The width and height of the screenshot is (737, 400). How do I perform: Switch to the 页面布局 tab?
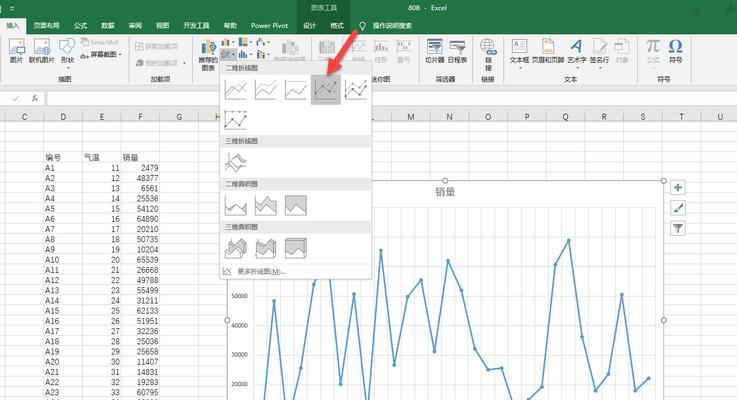pyautogui.click(x=47, y=25)
